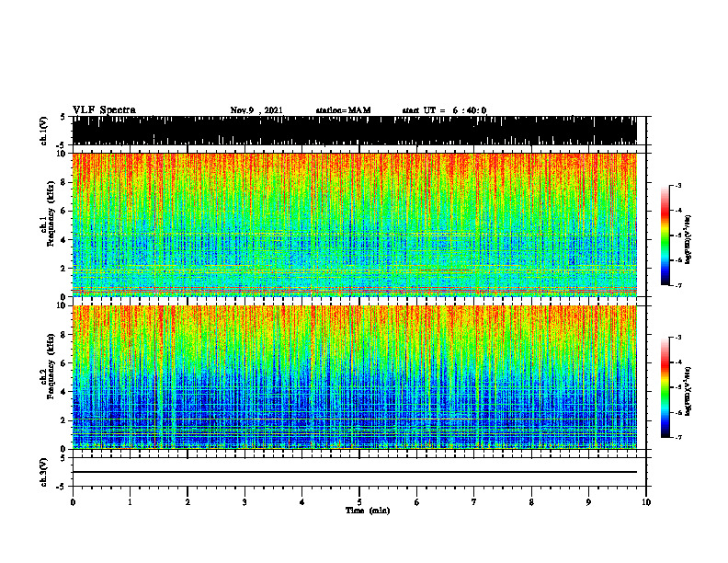Click the "6" kHz tick on ch.2 spectrogram

click(63, 363)
